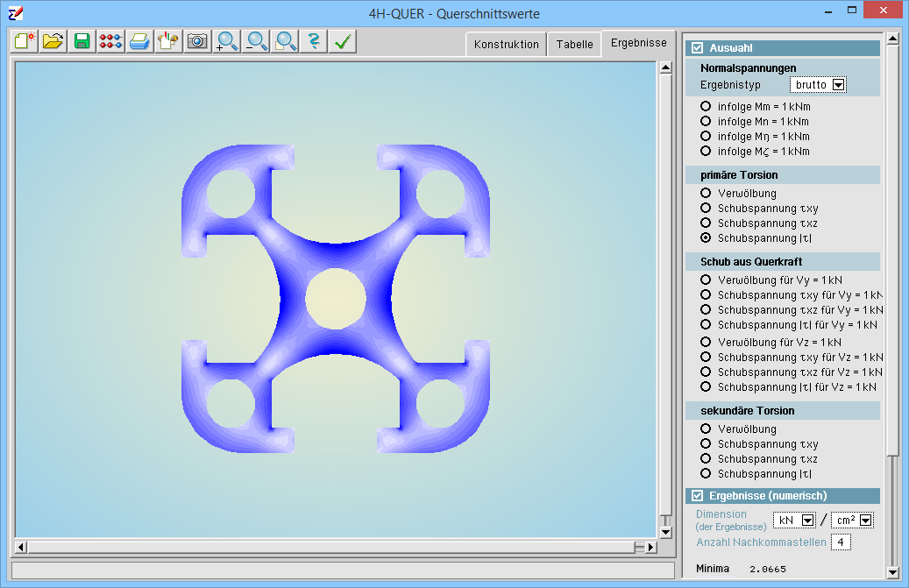This screenshot has width=909, height=588.
Task: Zoom out with the minus magnifier
Action: (256, 41)
